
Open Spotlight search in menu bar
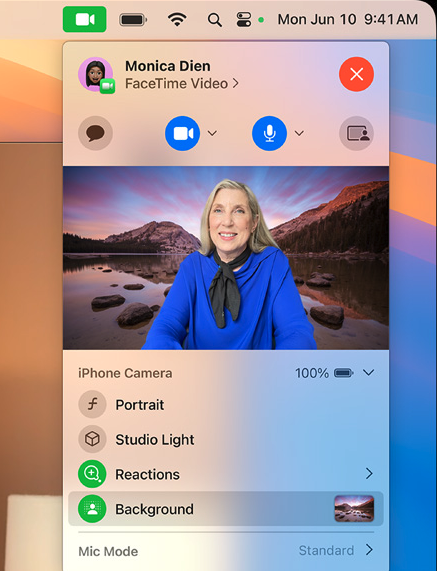pyautogui.click(x=214, y=20)
